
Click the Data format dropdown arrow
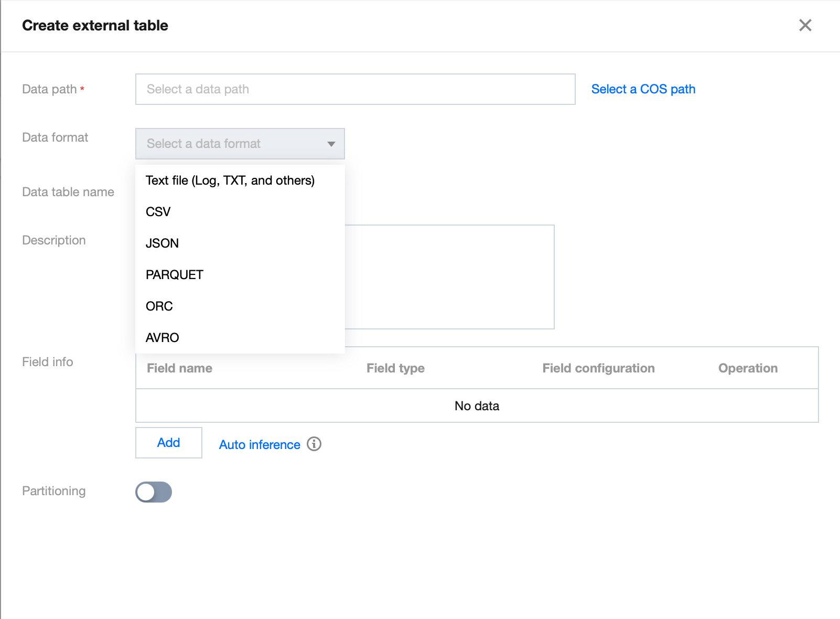(x=331, y=144)
